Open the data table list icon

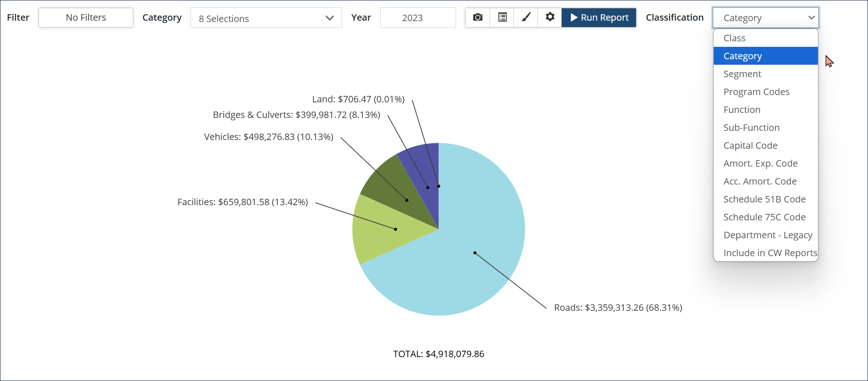tap(502, 17)
